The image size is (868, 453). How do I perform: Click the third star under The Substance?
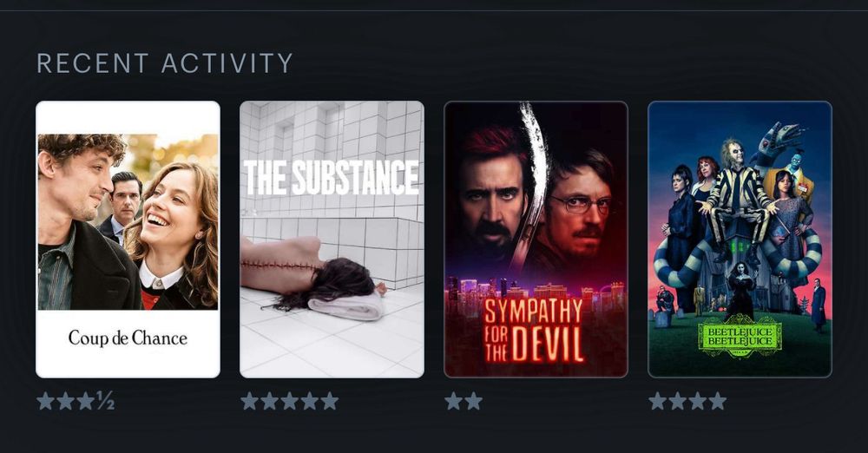tap(290, 401)
